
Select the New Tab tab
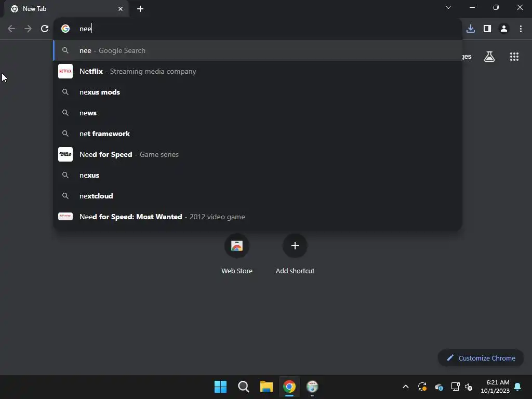coord(66,9)
